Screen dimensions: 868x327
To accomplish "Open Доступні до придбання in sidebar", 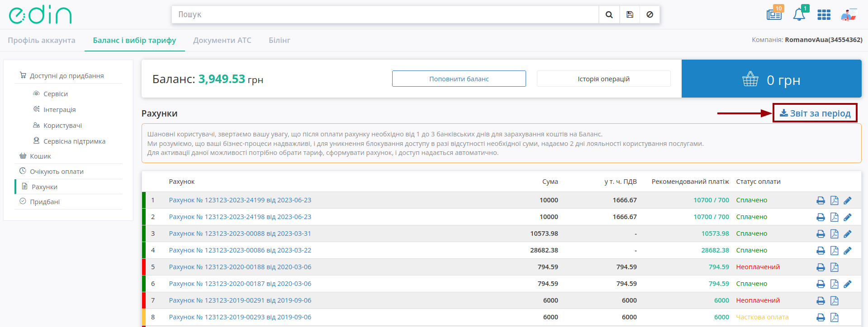I will tap(66, 76).
